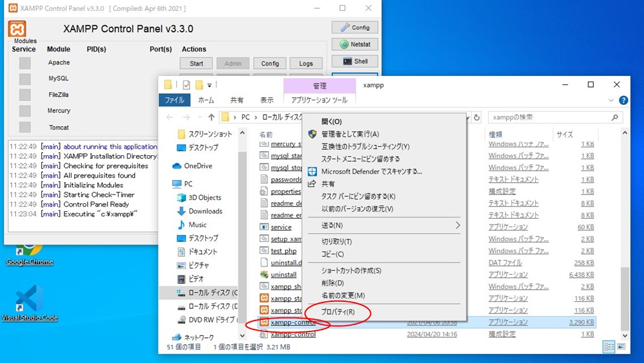Toggle the Mercury service checkbox

coord(25,111)
